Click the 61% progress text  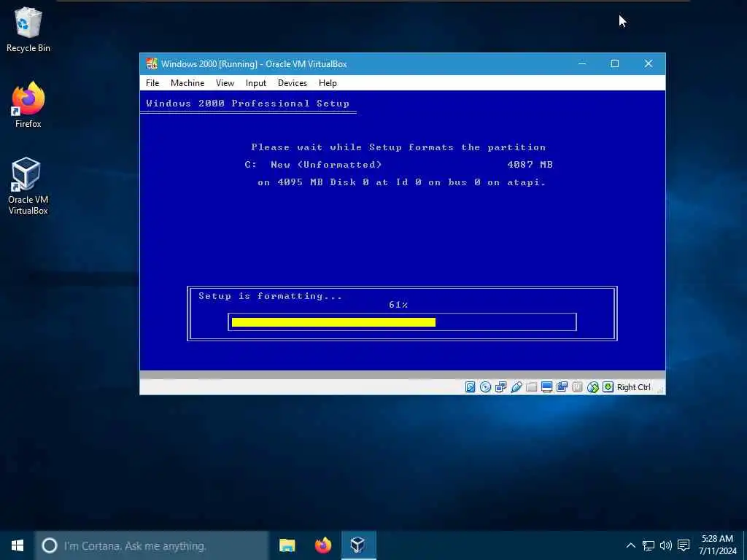click(x=398, y=305)
